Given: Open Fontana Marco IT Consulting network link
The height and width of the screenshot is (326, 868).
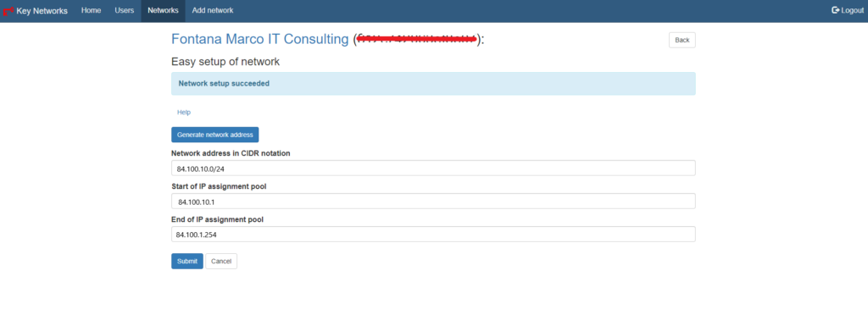Looking at the screenshot, I should coord(260,39).
